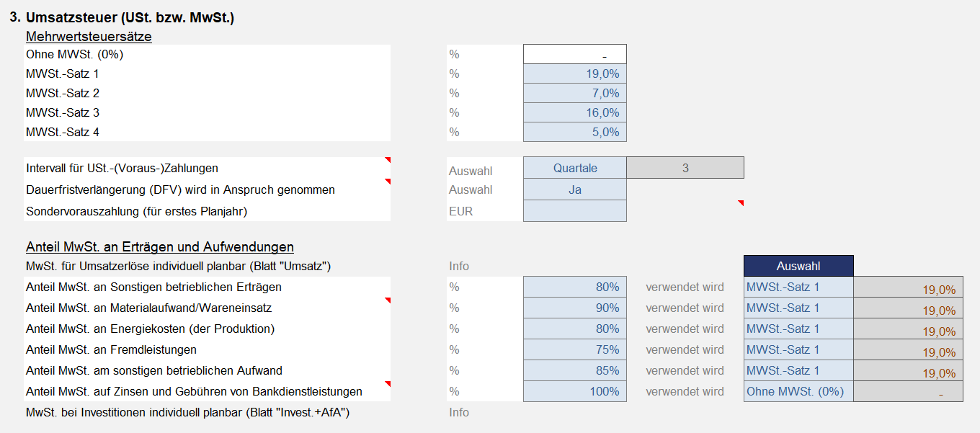The width and height of the screenshot is (980, 433).
Task: Open the Ohne MWSt. (0%) rate dropdown
Action: (x=798, y=391)
